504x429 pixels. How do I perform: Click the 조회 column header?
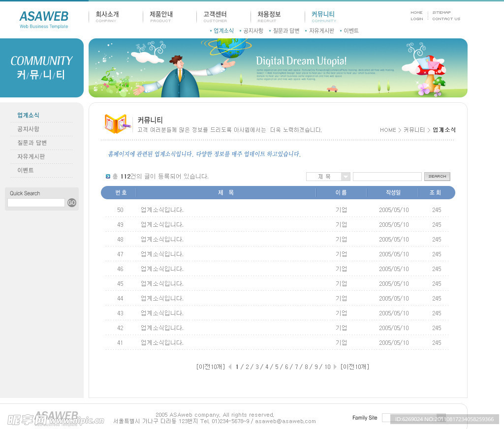[435, 192]
